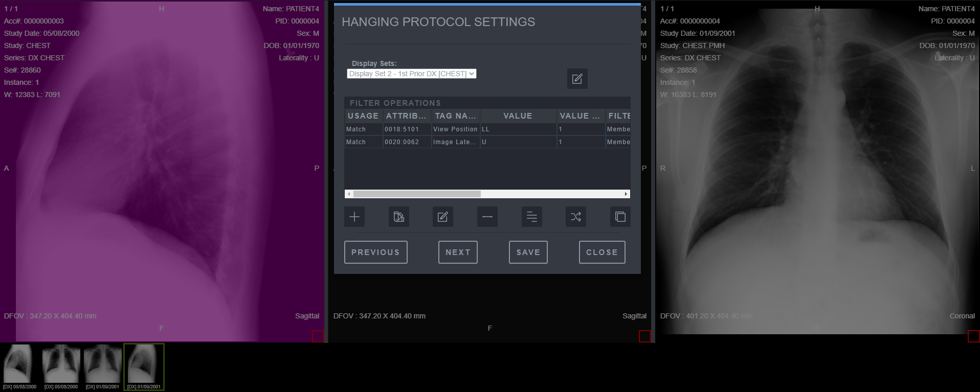Click the NEXT button
This screenshot has height=392, width=980.
[x=457, y=252]
